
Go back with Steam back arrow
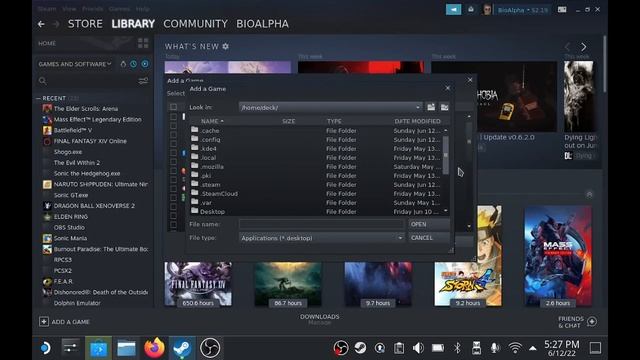pos(41,24)
